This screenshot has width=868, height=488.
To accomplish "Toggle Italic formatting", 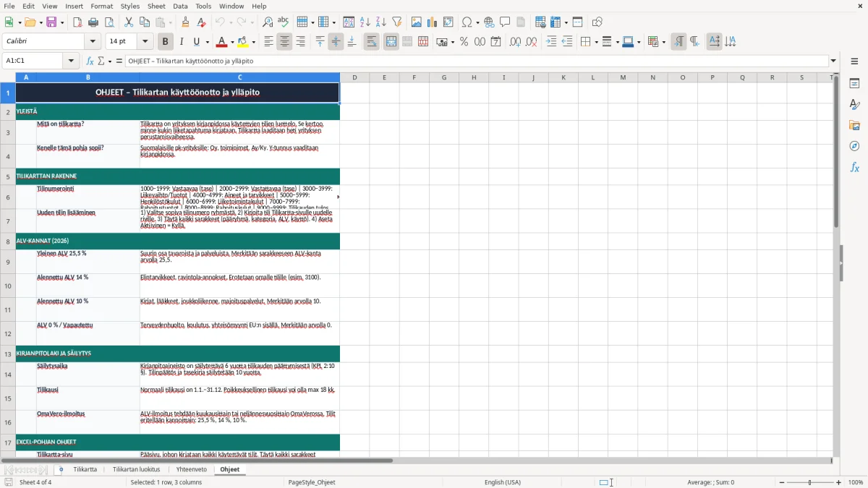I will click(x=182, y=42).
